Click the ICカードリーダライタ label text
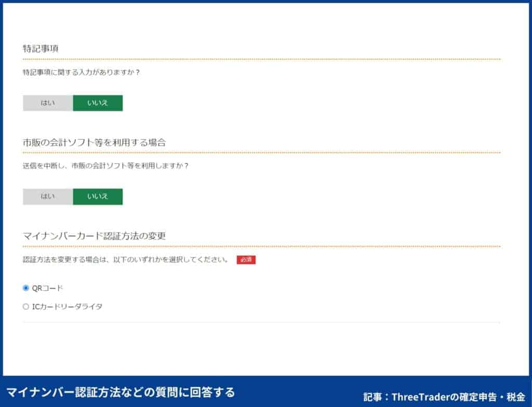This screenshot has width=532, height=407. (67, 307)
